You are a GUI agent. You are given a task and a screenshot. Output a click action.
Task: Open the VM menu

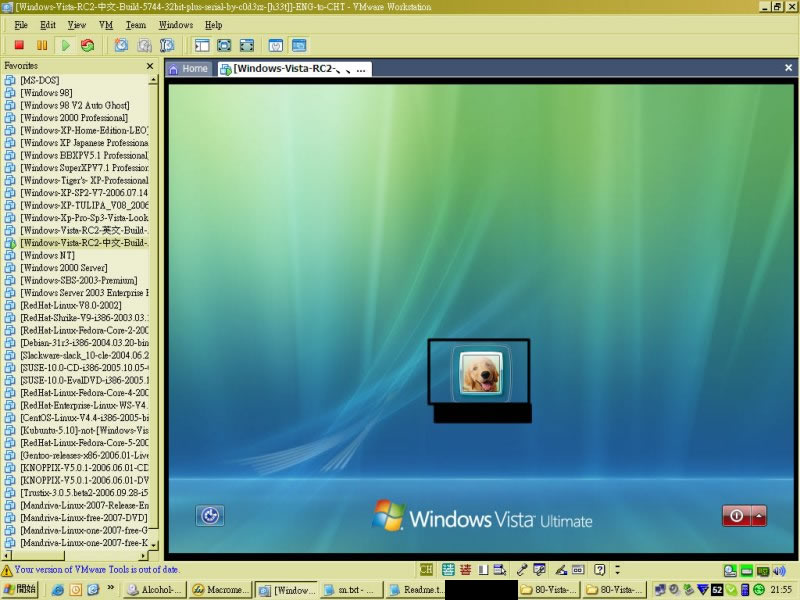click(106, 25)
